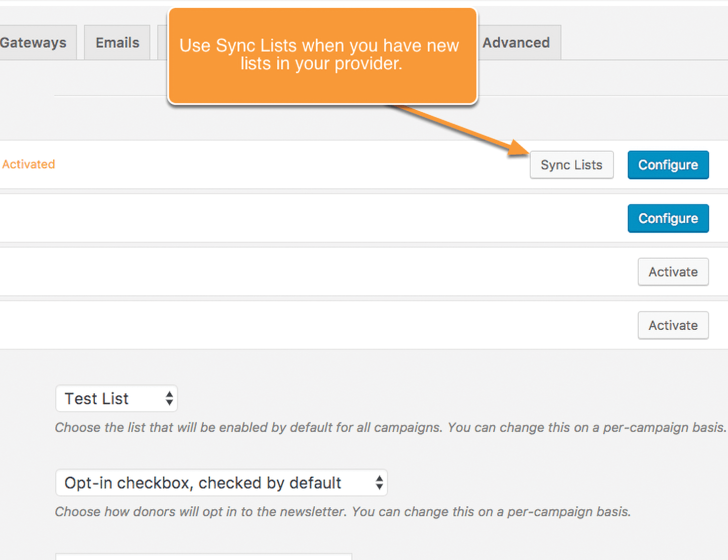This screenshot has width=728, height=560.
Task: Click the Sync Lists button
Action: coord(571,165)
